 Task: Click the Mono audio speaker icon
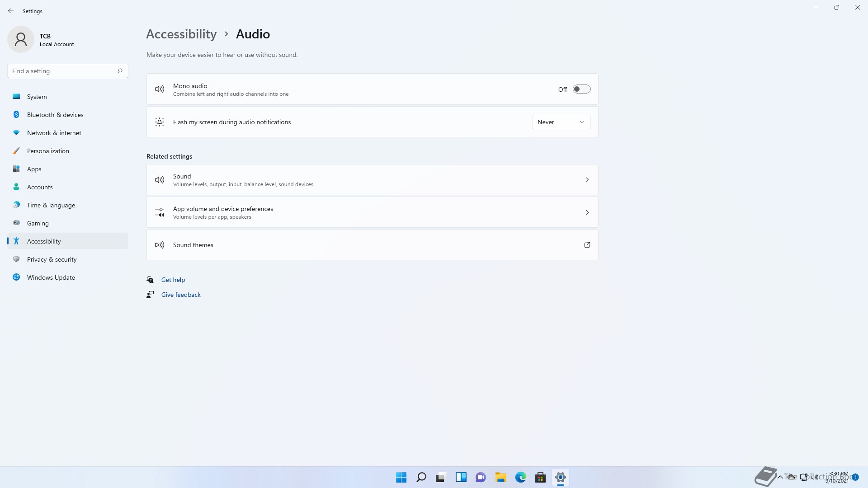160,89
